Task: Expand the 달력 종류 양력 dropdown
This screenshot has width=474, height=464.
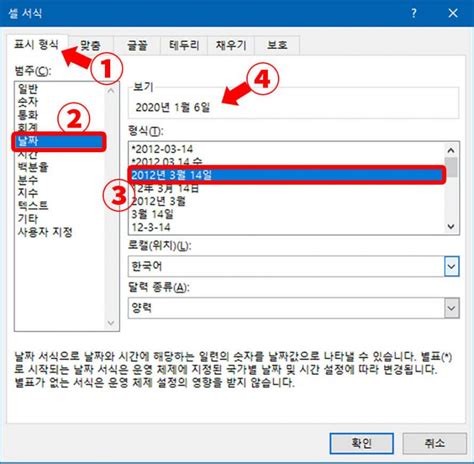Action: (x=452, y=308)
